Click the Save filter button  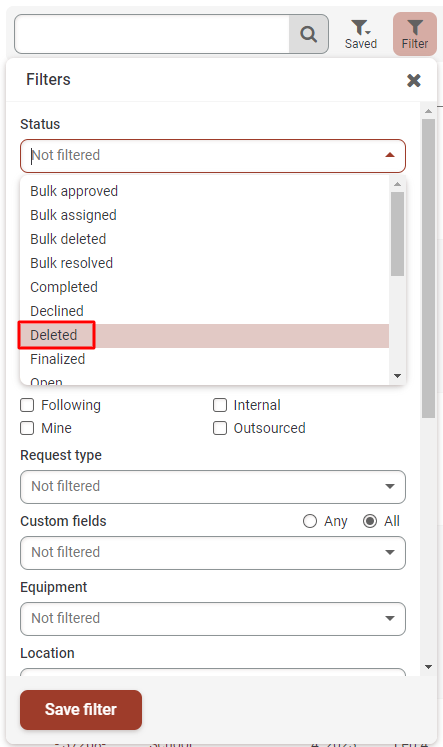[81, 709]
